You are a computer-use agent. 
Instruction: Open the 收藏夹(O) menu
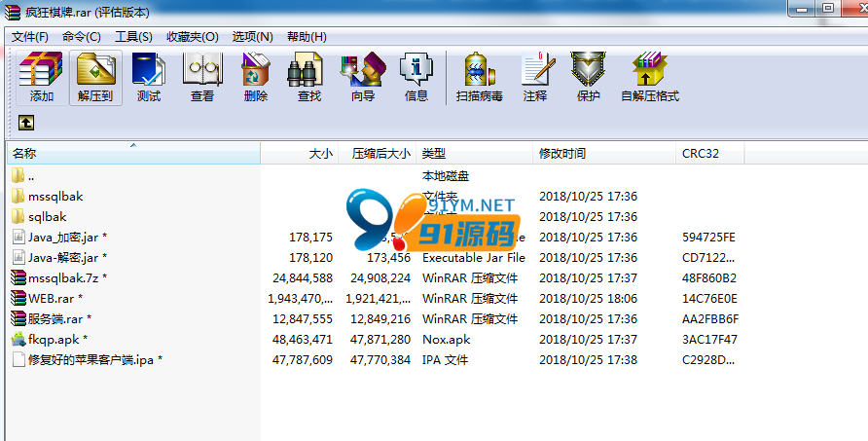[x=192, y=37]
